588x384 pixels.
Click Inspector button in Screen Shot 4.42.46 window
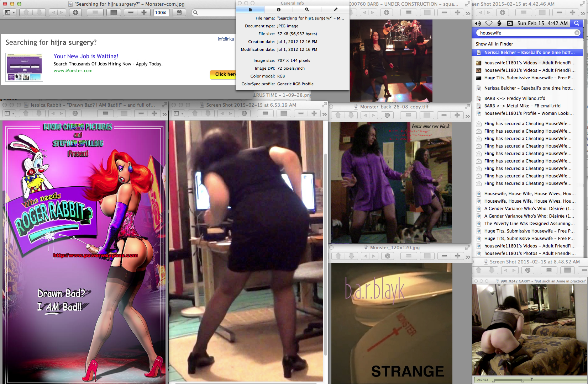point(503,12)
